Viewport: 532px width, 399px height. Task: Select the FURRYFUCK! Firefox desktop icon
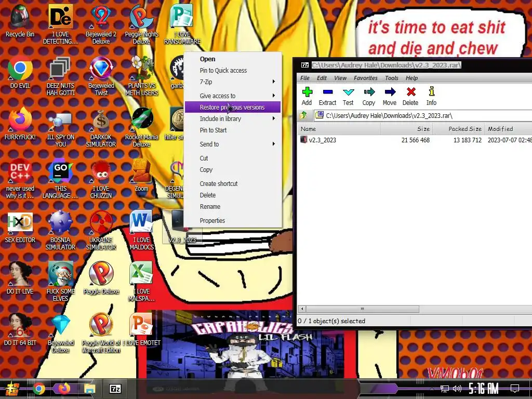point(20,124)
